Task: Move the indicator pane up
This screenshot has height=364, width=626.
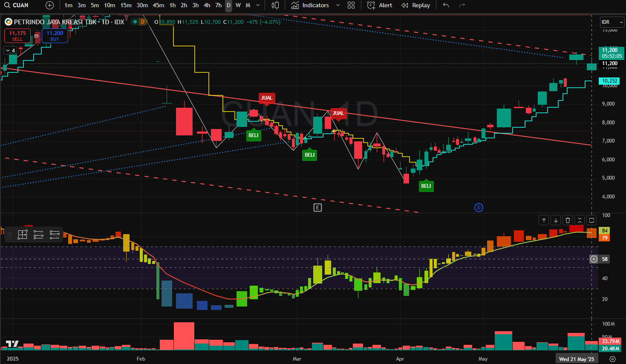Action: [x=544, y=220]
